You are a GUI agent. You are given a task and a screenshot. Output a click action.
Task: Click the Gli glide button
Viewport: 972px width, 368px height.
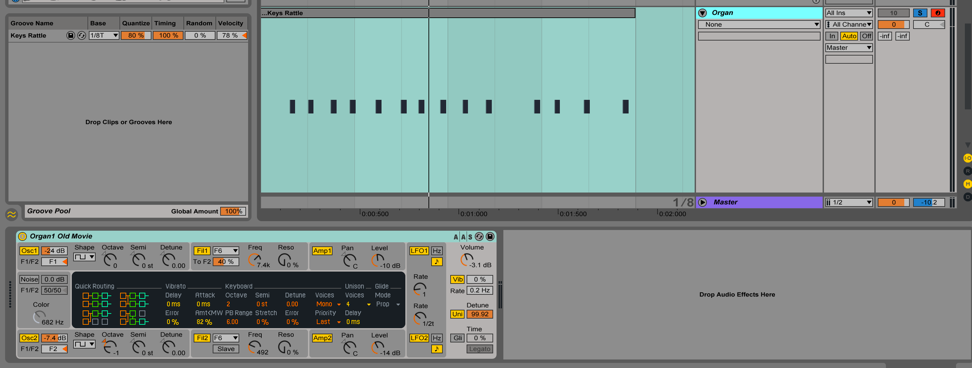[457, 338]
